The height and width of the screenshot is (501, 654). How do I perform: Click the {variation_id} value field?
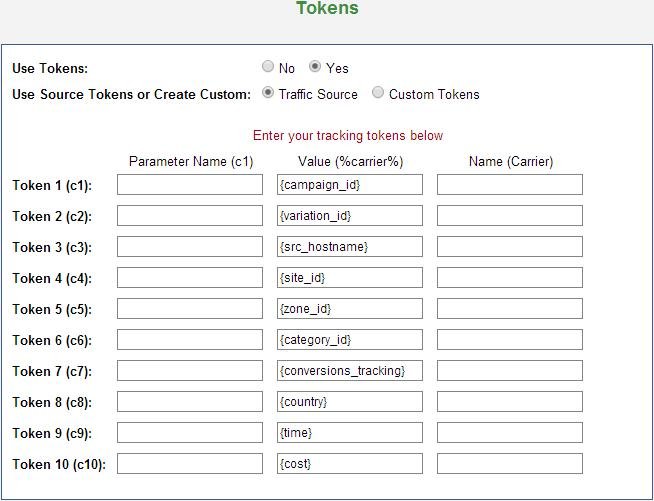(x=350, y=216)
